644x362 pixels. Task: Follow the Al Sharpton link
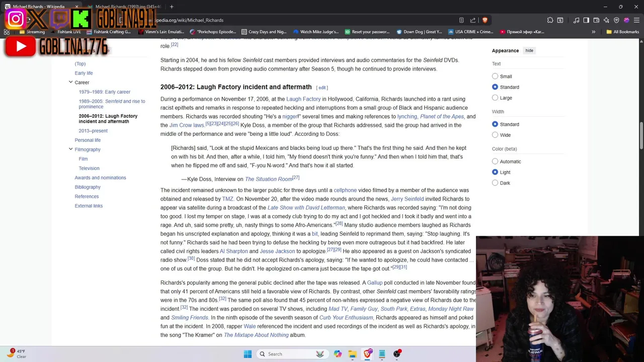[x=233, y=251]
